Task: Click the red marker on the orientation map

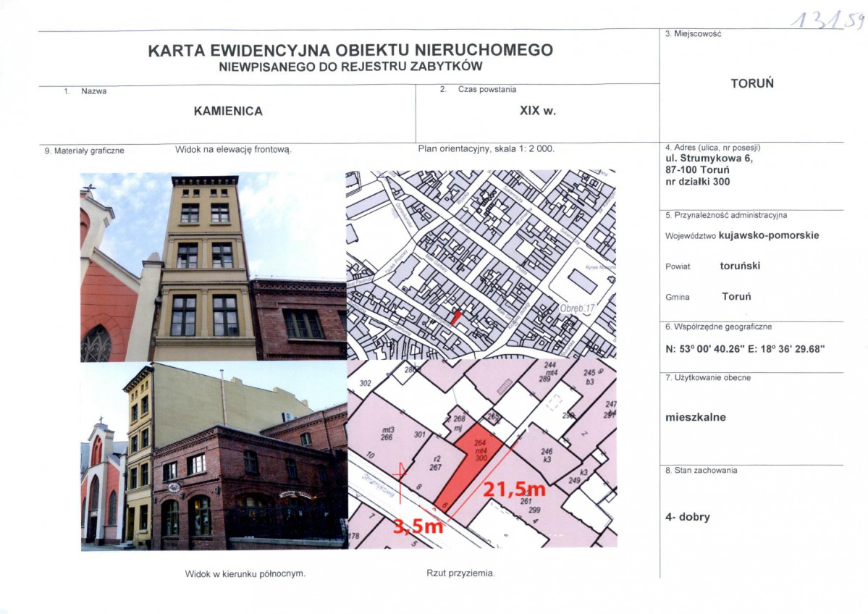Action: tap(458, 316)
